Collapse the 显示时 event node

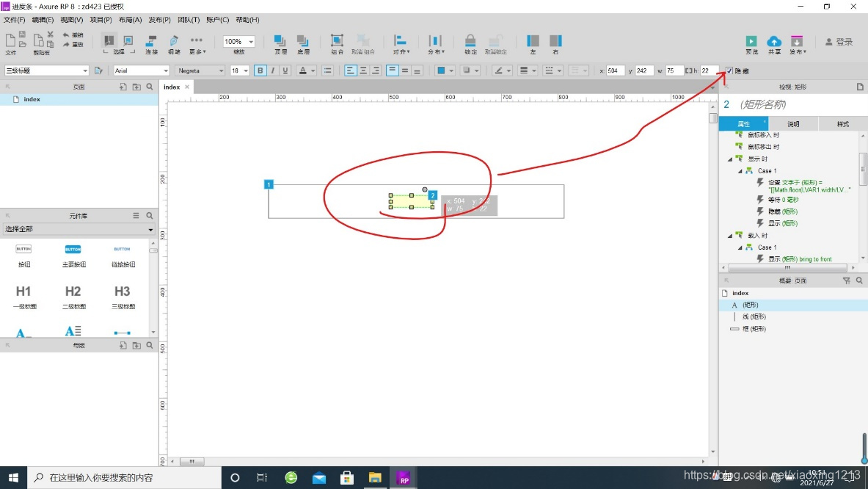pos(729,159)
